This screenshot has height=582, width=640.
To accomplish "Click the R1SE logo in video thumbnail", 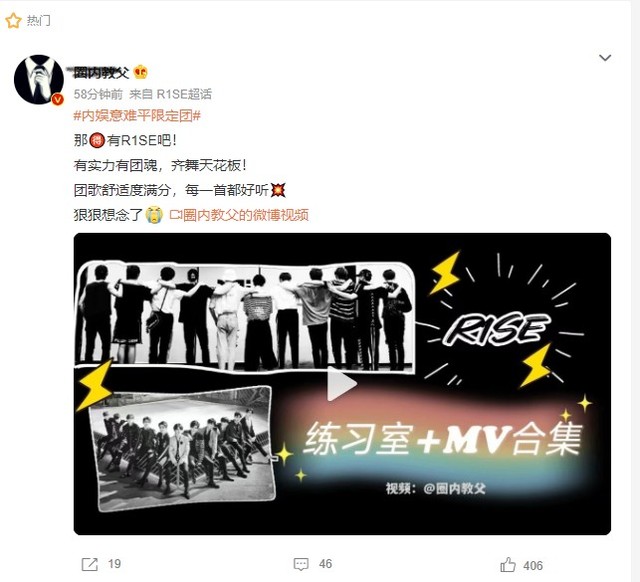I will [496, 329].
